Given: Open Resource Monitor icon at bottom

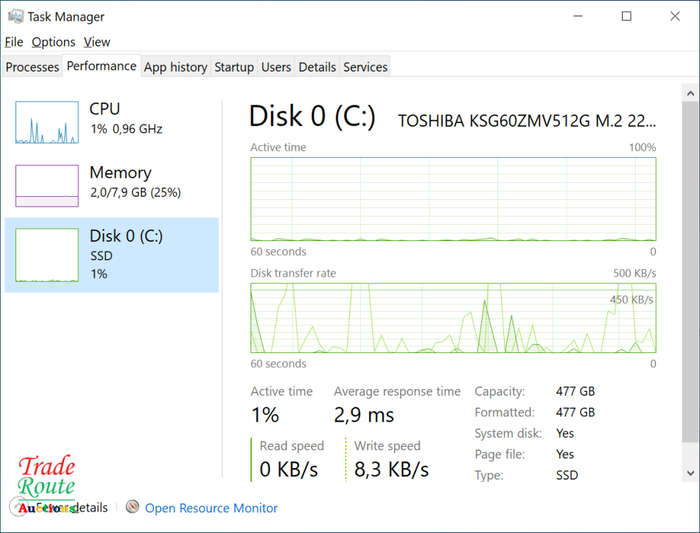Looking at the screenshot, I should click(x=132, y=506).
